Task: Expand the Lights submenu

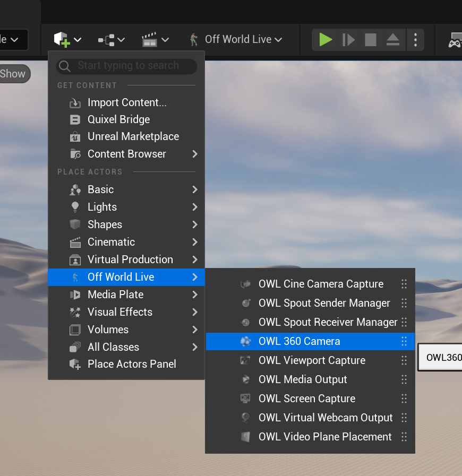Action: tap(126, 207)
